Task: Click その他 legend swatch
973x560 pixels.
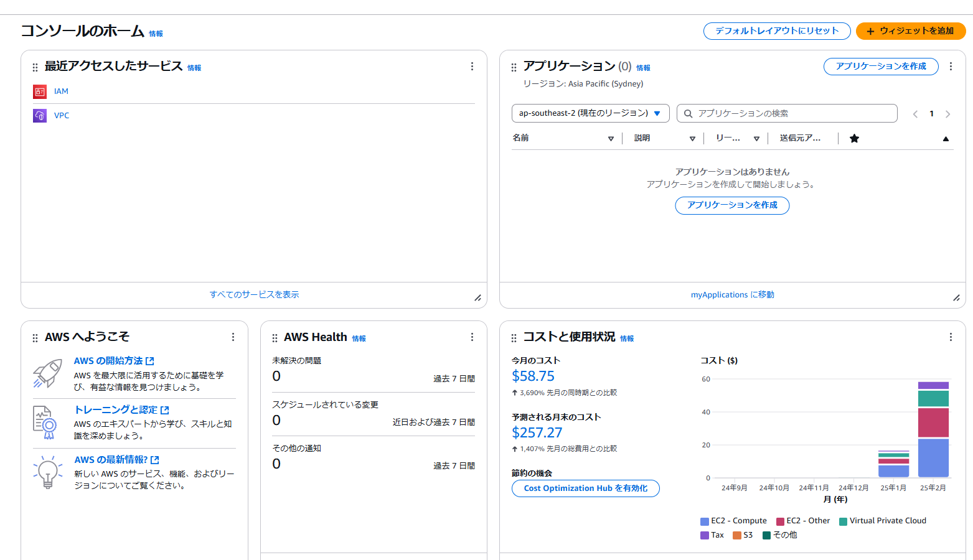Action: [767, 536]
